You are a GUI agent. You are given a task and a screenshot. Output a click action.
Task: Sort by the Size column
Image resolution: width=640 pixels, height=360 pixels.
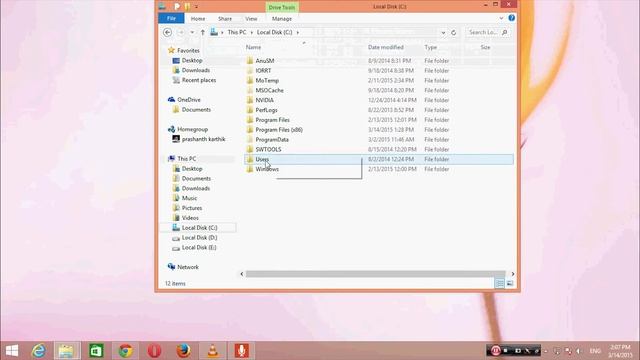[485, 47]
